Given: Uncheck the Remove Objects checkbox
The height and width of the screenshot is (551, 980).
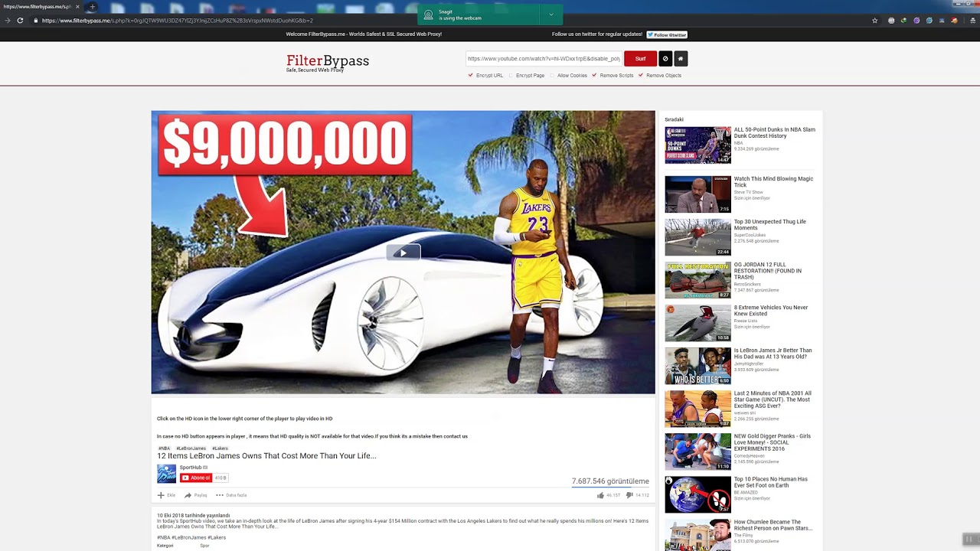Looking at the screenshot, I should point(641,75).
